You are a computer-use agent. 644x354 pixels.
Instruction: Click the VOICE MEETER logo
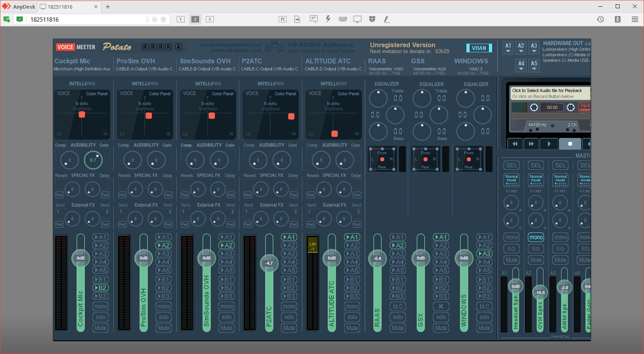tap(76, 47)
